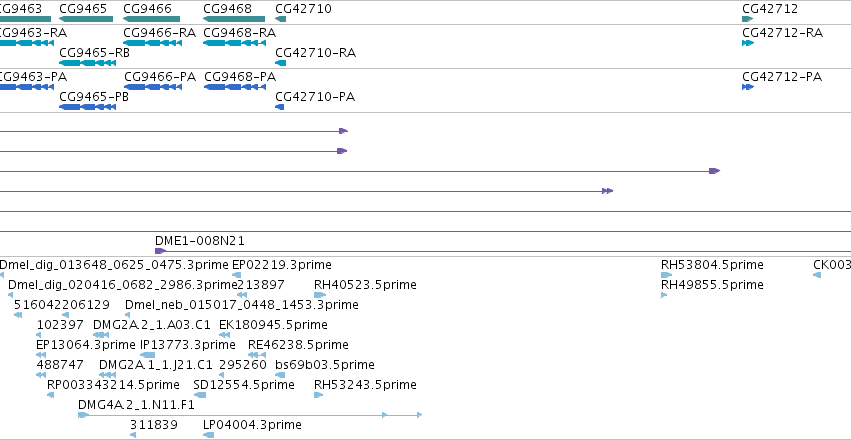Select EST EK180945.5prime
The width and height of the screenshot is (851, 440).
(273, 325)
